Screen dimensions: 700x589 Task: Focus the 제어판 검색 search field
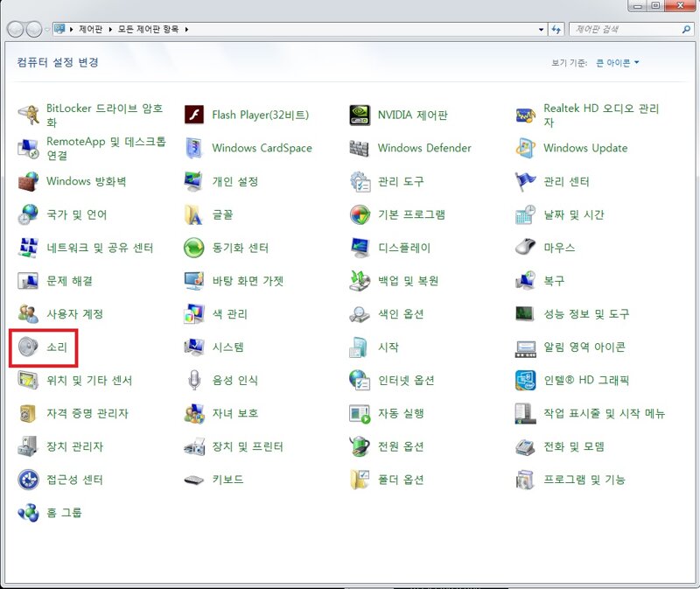[626, 30]
